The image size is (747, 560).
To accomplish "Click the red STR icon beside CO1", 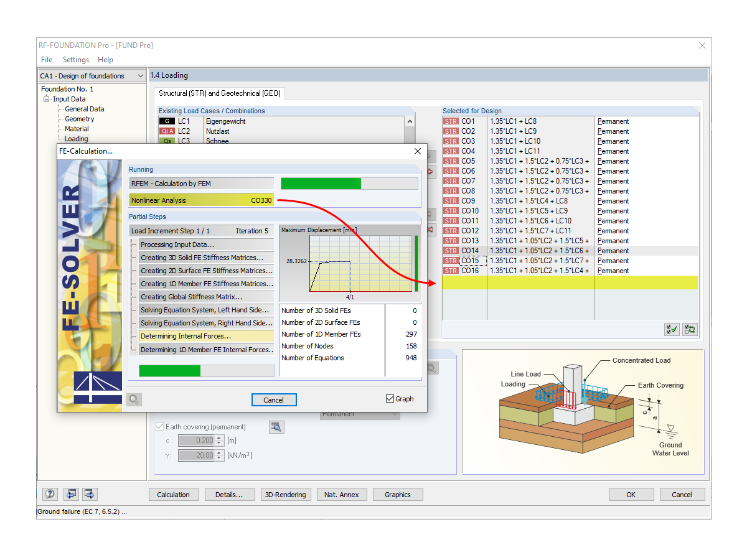I will click(x=449, y=121).
